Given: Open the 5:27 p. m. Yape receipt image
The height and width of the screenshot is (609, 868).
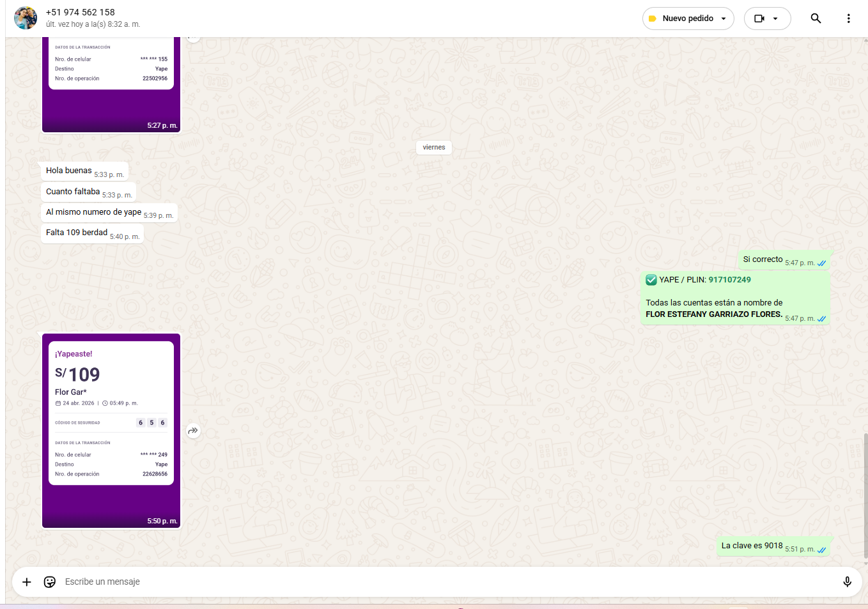Looking at the screenshot, I should (111, 83).
